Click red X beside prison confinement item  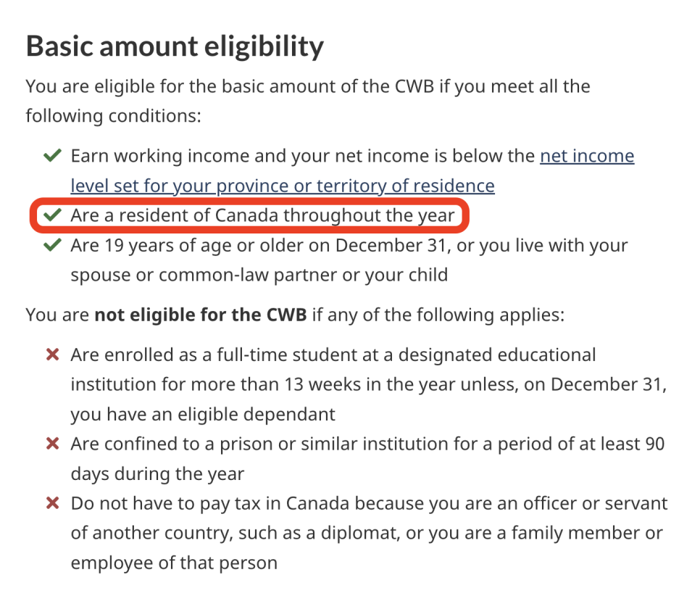[53, 444]
